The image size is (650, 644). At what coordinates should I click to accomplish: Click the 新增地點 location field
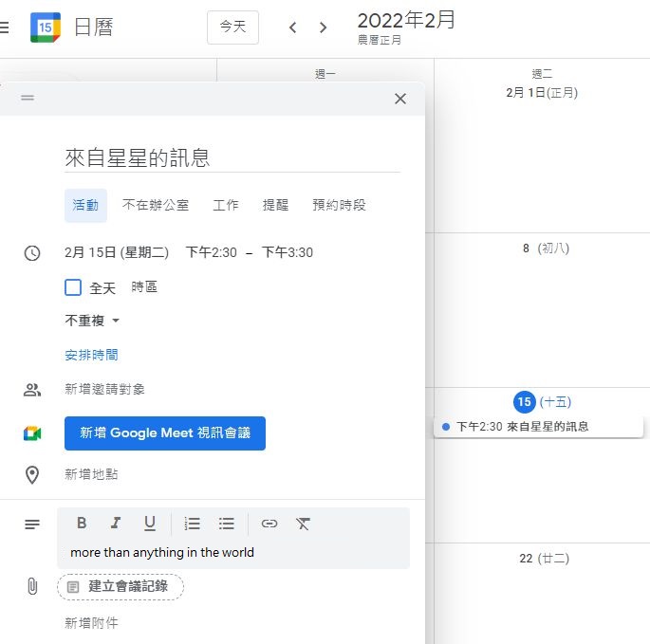point(91,474)
